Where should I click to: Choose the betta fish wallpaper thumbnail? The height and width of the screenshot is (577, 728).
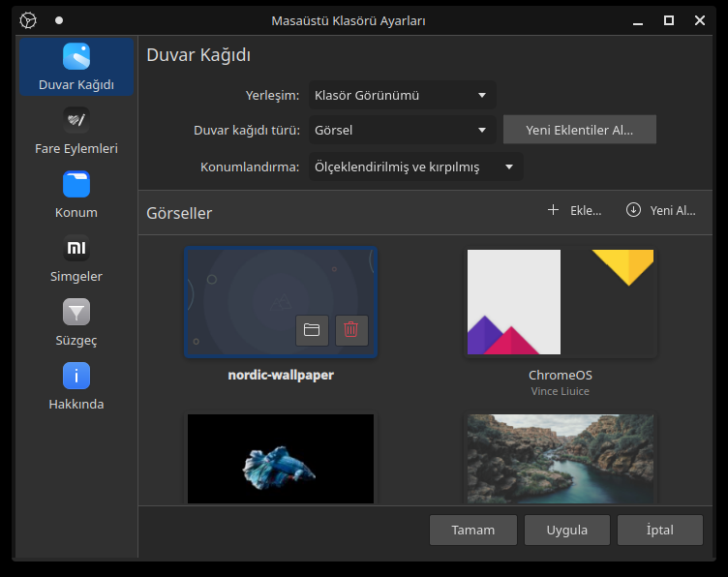point(281,458)
